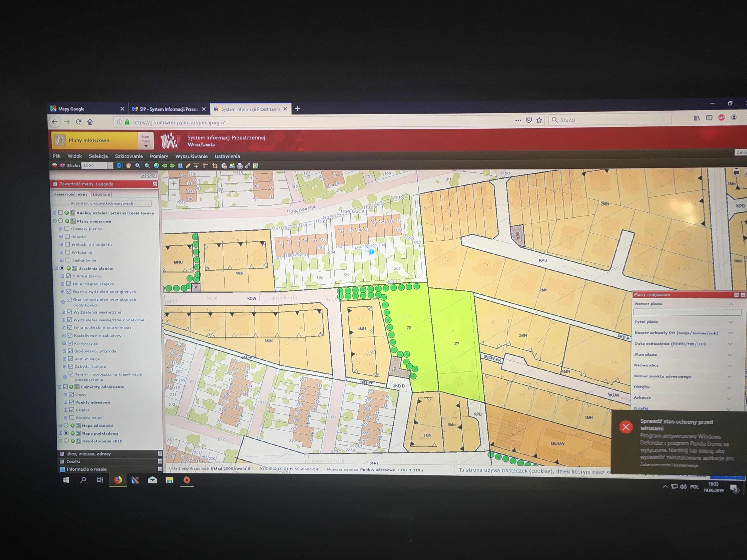
Task: Uncheck the Linie rozgraniczające layer
Action: [69, 284]
